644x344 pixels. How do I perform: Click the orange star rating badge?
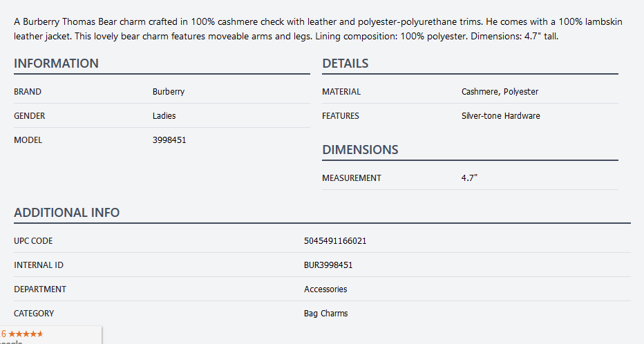(x=25, y=334)
